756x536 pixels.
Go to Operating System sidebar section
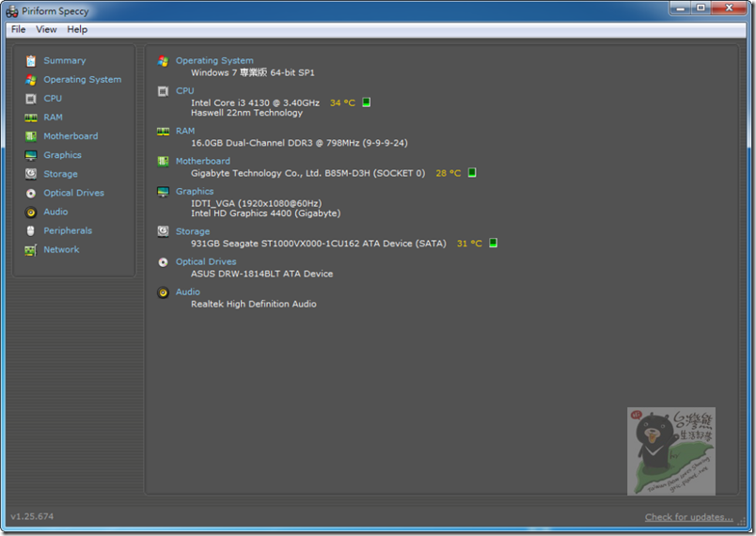coord(83,80)
